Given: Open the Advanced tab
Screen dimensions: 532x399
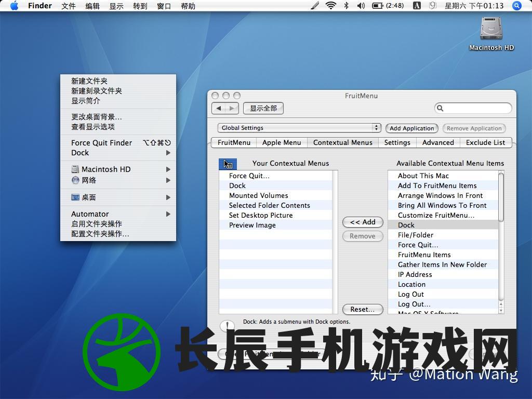Looking at the screenshot, I should 438,142.
